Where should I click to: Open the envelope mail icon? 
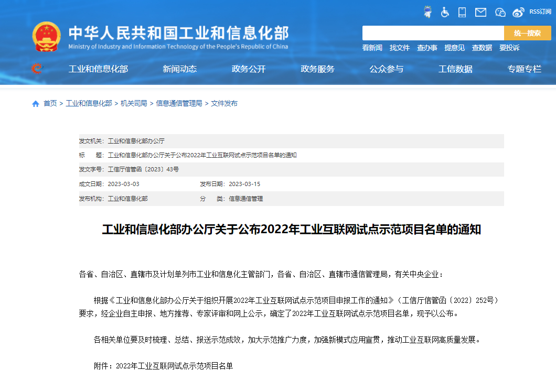pos(480,12)
